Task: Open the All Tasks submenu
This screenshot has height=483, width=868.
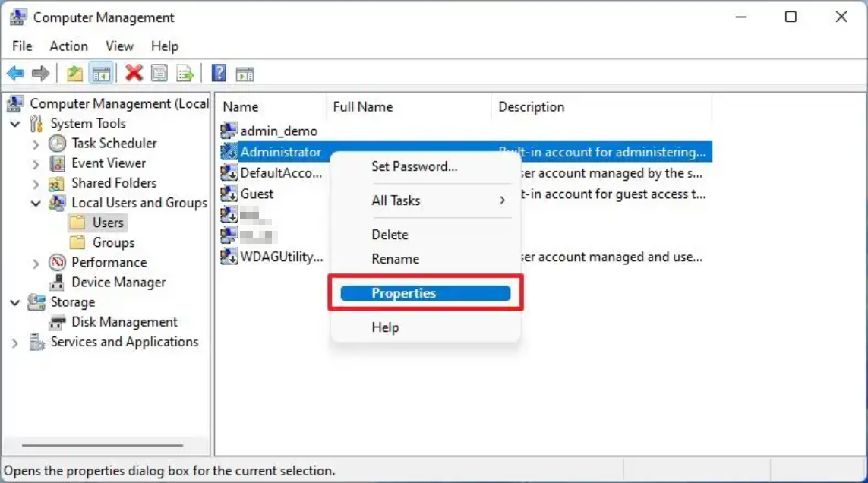Action: 397,200
